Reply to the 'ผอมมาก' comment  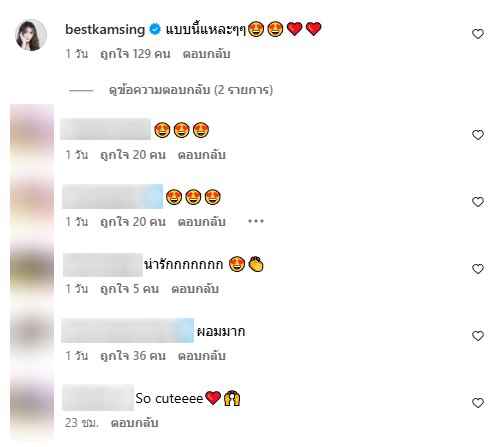(x=202, y=356)
